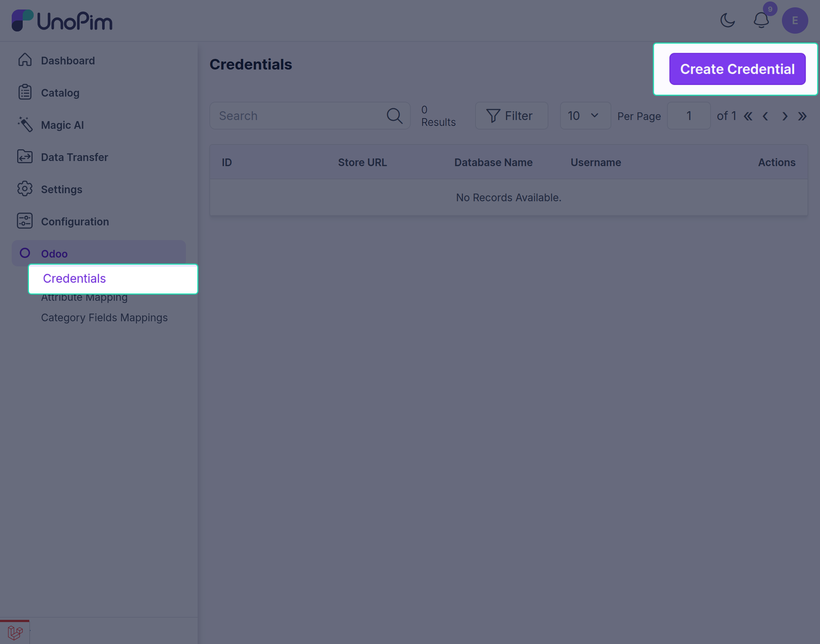
Task: Click the Settings gear icon
Action: (25, 188)
